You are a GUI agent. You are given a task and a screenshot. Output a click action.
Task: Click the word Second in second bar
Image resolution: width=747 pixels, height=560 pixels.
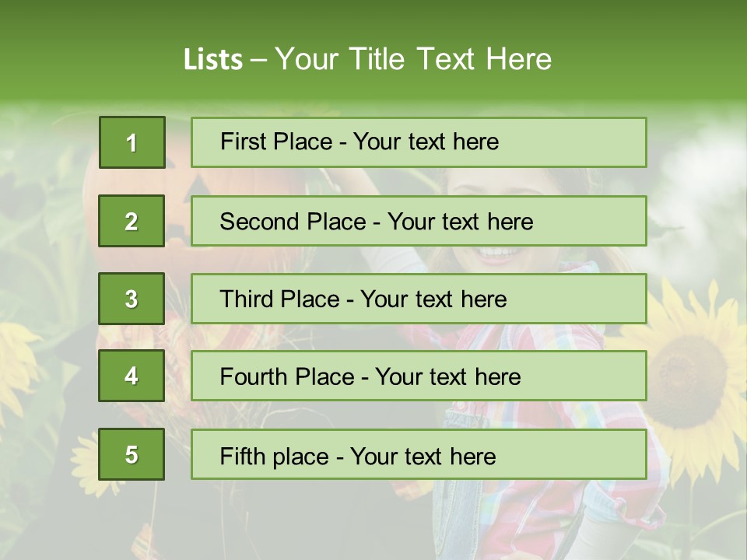click(260, 222)
